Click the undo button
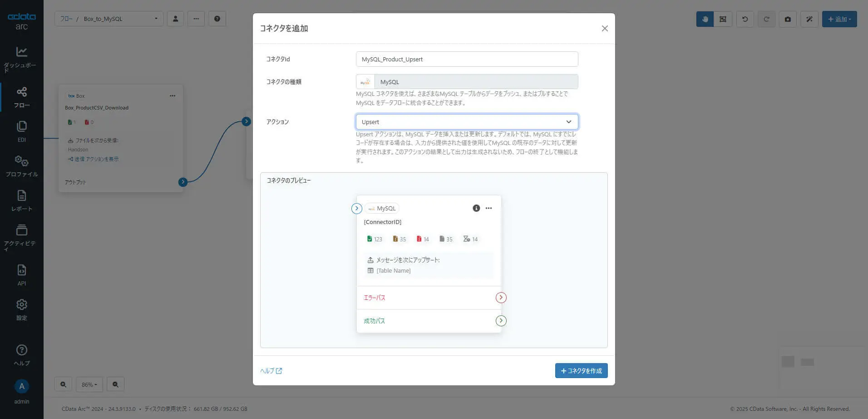This screenshot has height=419, width=868. (x=745, y=19)
